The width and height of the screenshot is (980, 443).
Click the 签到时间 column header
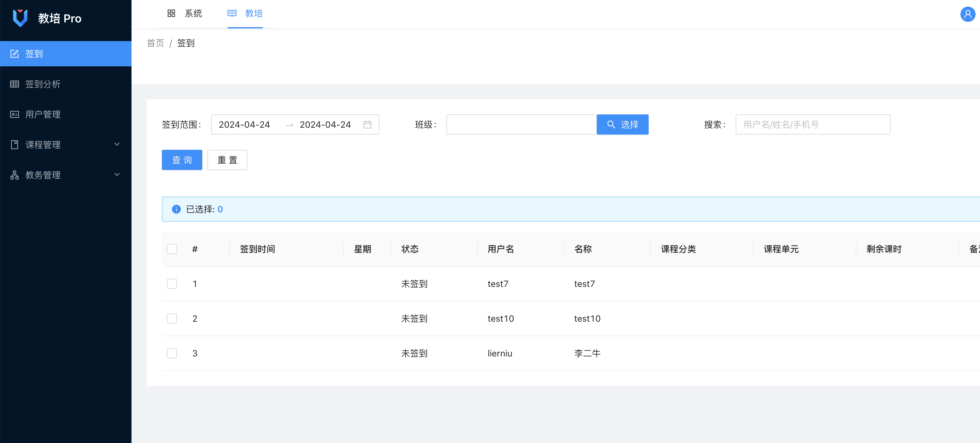pos(258,249)
